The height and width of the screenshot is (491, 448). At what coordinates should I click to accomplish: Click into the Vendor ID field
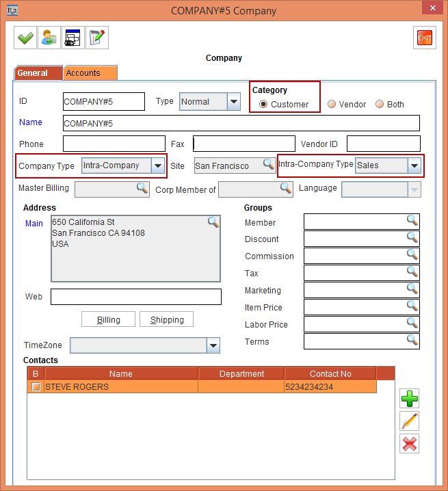tap(384, 144)
